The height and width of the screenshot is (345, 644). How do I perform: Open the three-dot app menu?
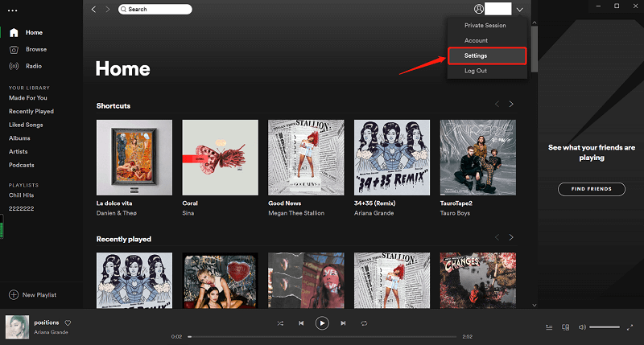coord(13,10)
